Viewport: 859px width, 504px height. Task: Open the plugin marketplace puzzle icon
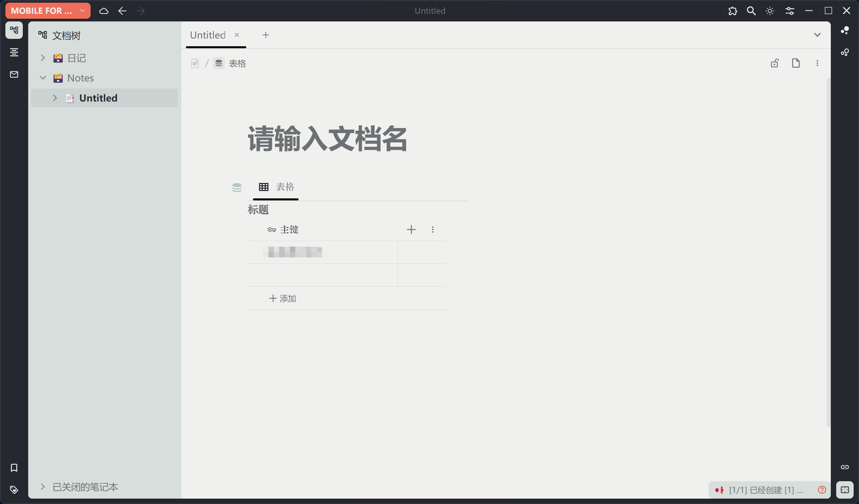(x=732, y=11)
